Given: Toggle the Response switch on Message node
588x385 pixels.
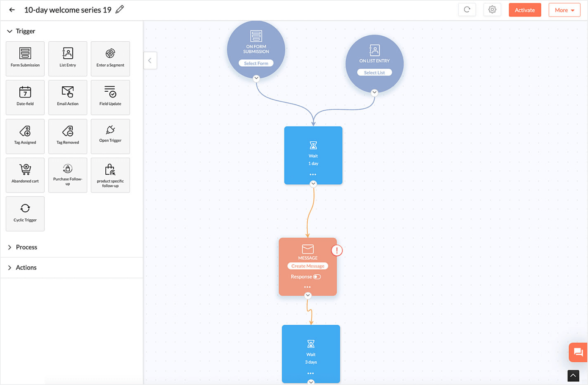Looking at the screenshot, I should point(317,277).
